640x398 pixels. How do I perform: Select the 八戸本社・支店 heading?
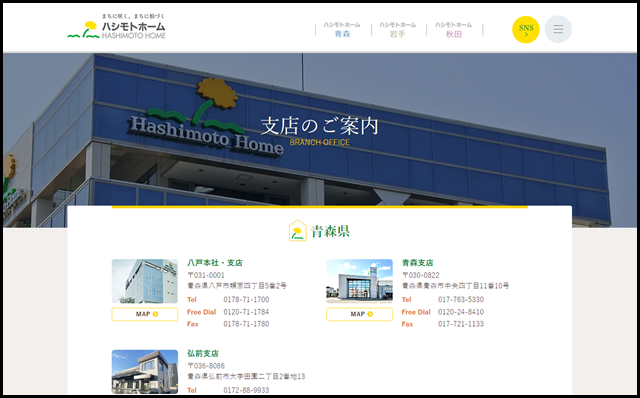(x=215, y=263)
